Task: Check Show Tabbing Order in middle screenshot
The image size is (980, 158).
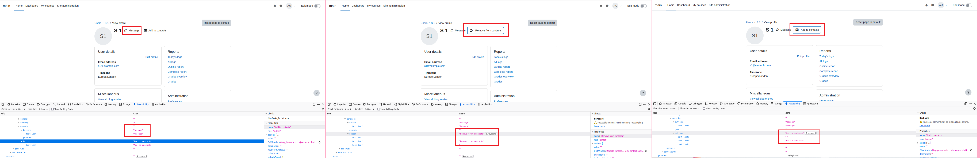Action: pos(378,109)
